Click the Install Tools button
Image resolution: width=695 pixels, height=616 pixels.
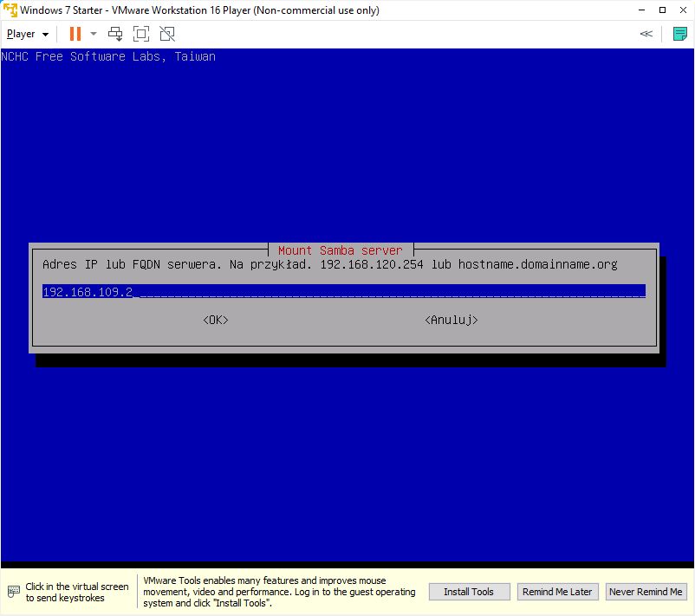[469, 592]
